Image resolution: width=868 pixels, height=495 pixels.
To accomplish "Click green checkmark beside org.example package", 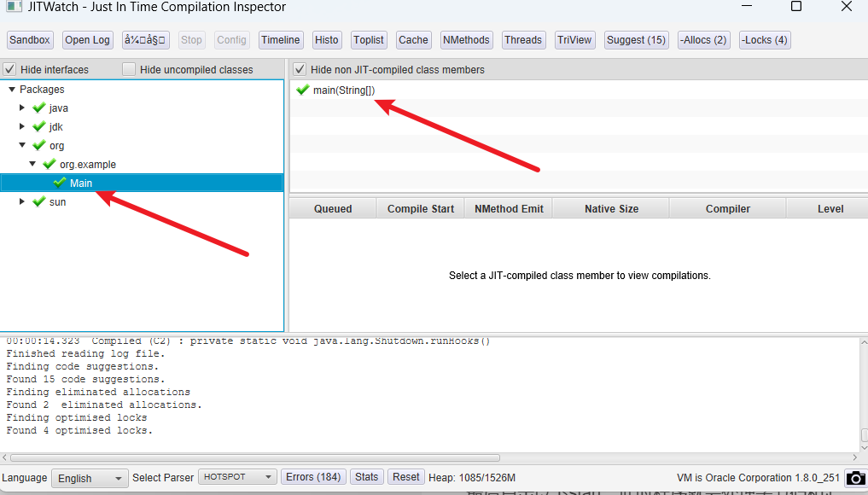I will pos(50,165).
